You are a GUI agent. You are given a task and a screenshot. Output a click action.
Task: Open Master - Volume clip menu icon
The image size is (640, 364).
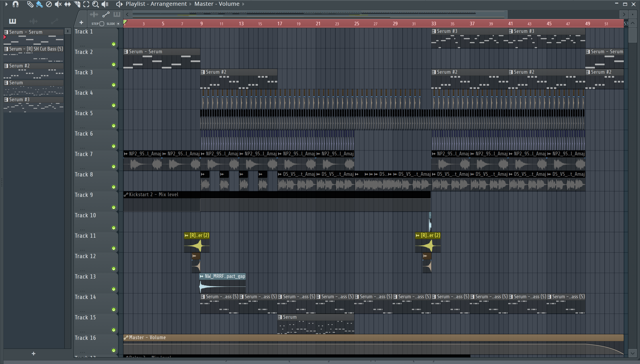[126, 338]
